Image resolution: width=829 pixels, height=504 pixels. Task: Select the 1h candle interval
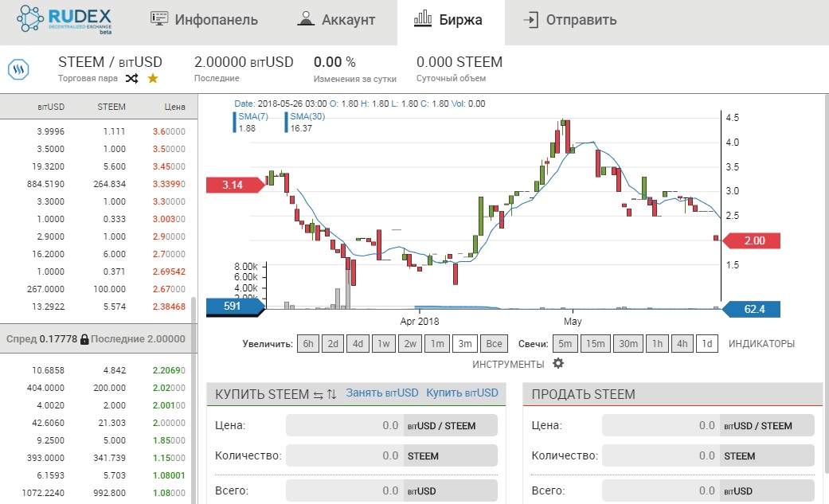[x=657, y=344]
